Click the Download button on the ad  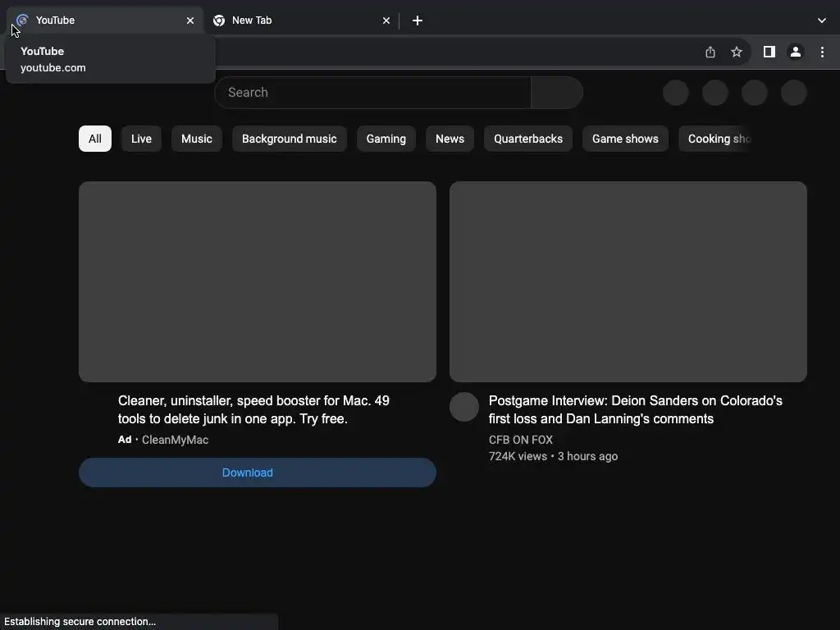(257, 472)
